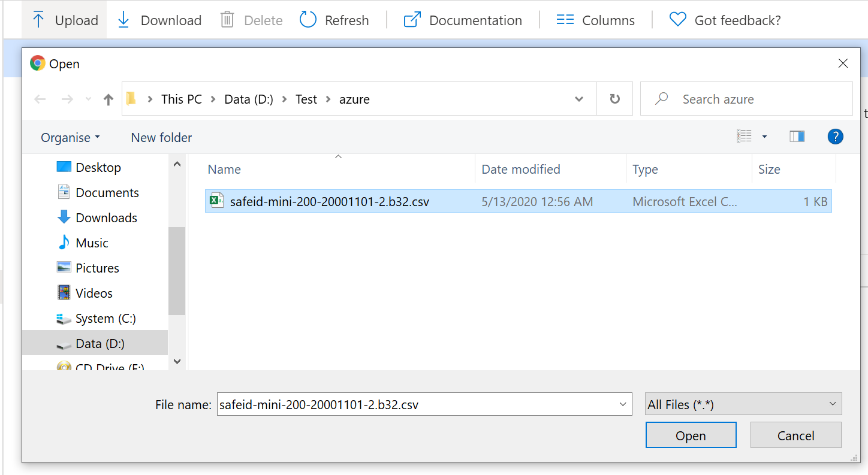
Task: Expand the address bar history dropdown
Action: [579, 99]
